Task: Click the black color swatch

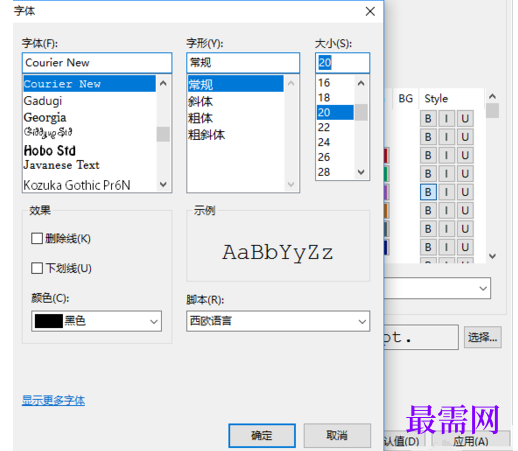Action: point(49,321)
